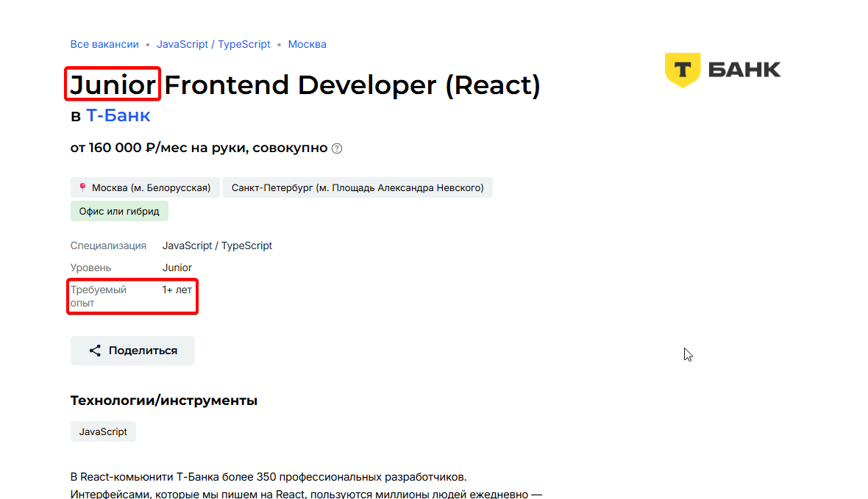The height and width of the screenshot is (499, 868).
Task: Click the share icon on 'Поделиться'
Action: pos(95,351)
